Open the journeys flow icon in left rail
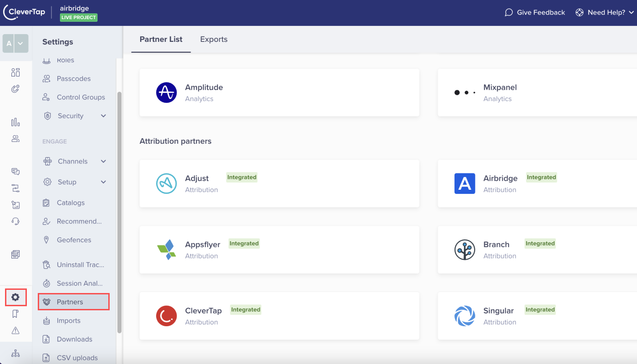This screenshot has height=364, width=637. [x=15, y=188]
